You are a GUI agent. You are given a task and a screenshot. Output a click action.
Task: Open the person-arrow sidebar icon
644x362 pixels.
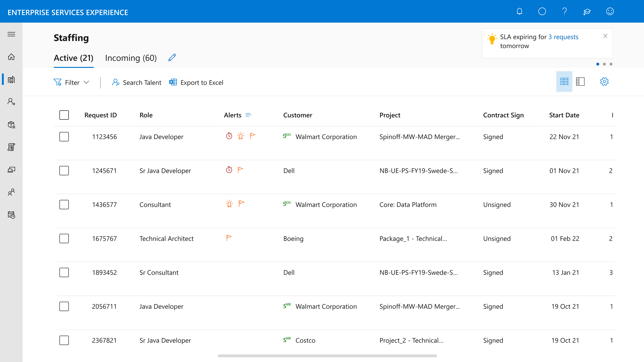pos(11,102)
